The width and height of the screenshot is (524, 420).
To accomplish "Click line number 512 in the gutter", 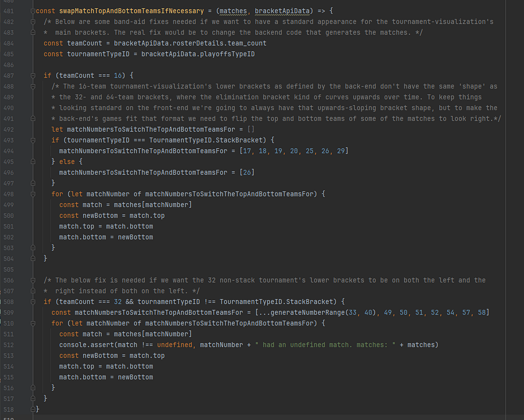I will click(9, 345).
